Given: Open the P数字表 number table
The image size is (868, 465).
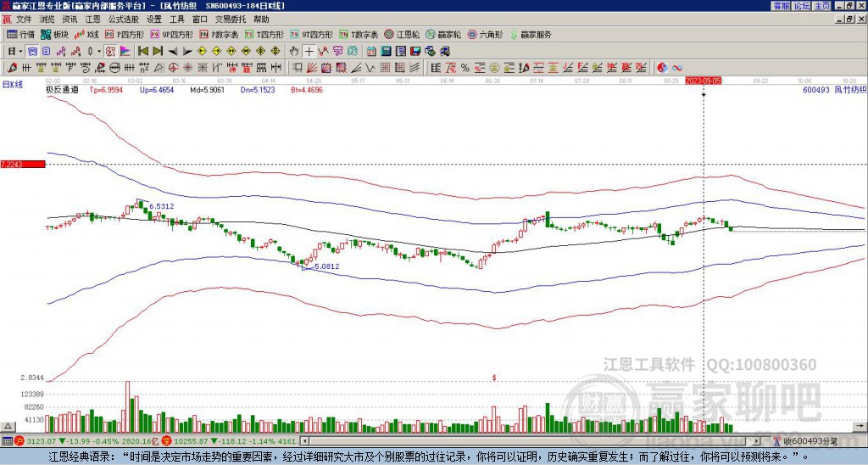Looking at the screenshot, I should [x=219, y=34].
